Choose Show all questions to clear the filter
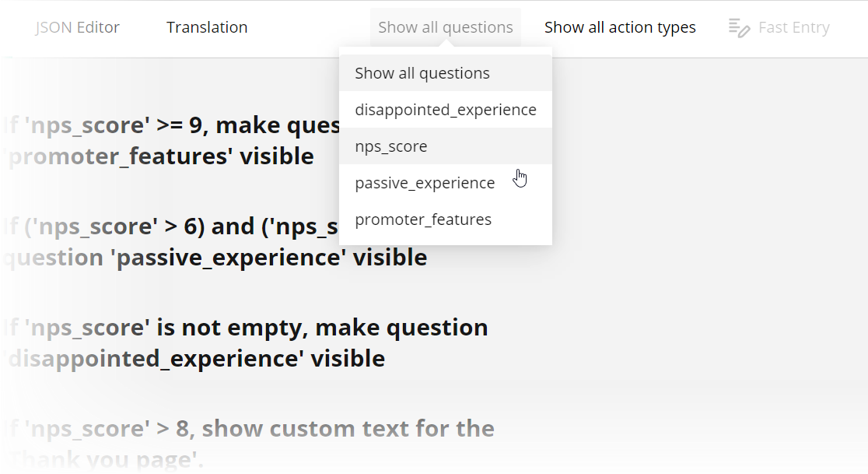This screenshot has height=474, width=868. 422,72
